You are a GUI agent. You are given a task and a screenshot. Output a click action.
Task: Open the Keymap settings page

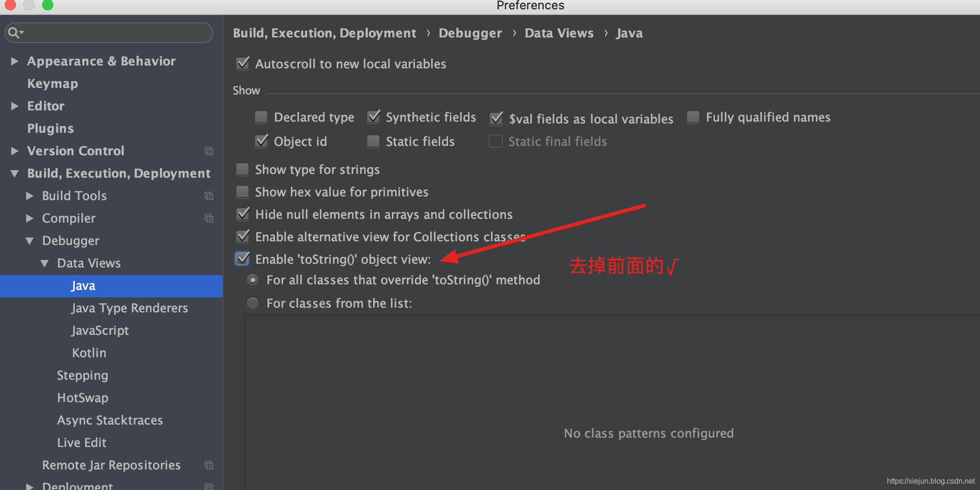click(x=52, y=84)
